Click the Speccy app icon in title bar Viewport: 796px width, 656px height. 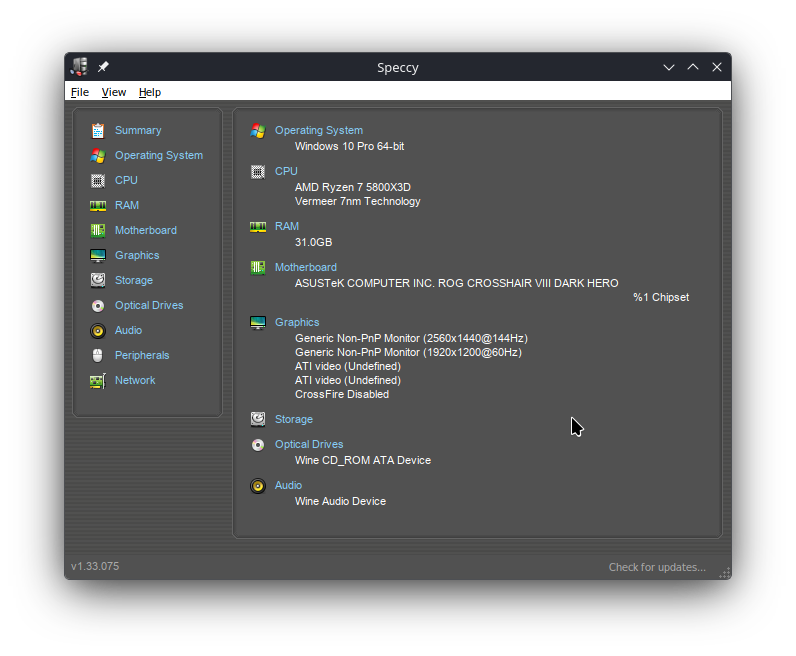click(79, 67)
